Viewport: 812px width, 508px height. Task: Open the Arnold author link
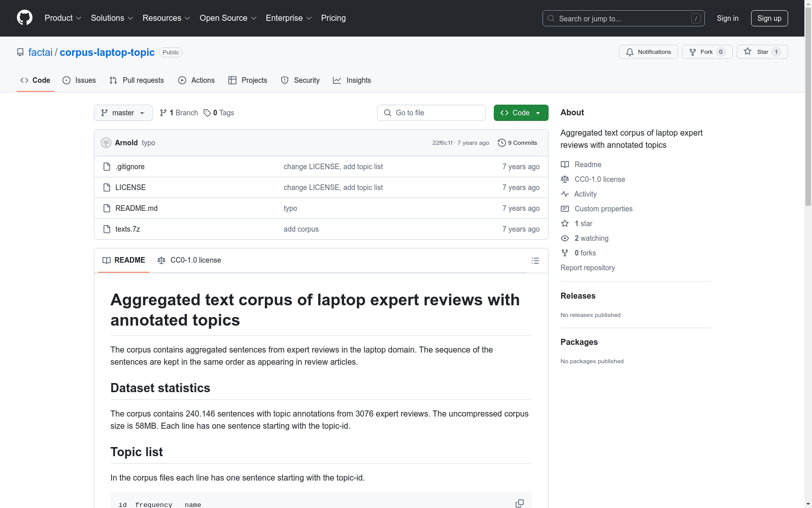(126, 143)
